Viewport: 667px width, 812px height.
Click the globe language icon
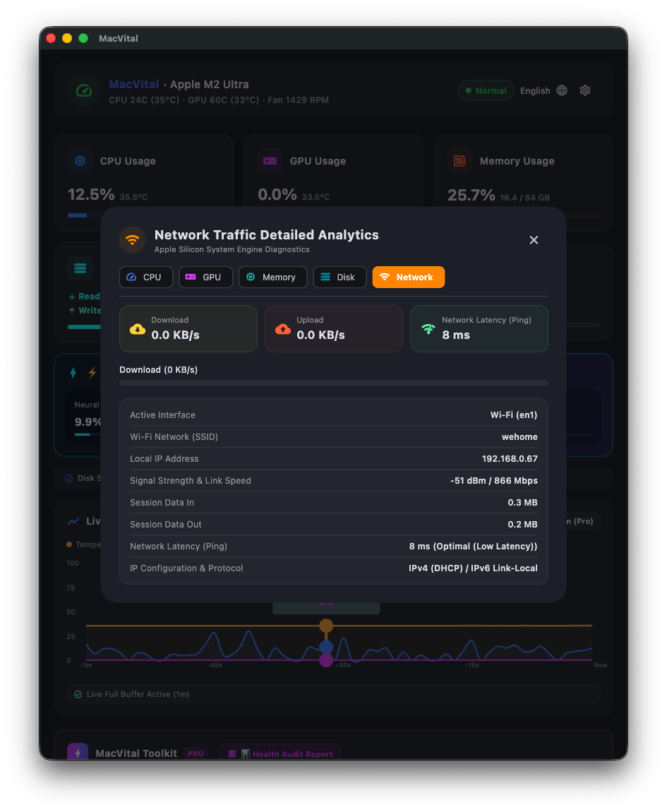[x=562, y=90]
